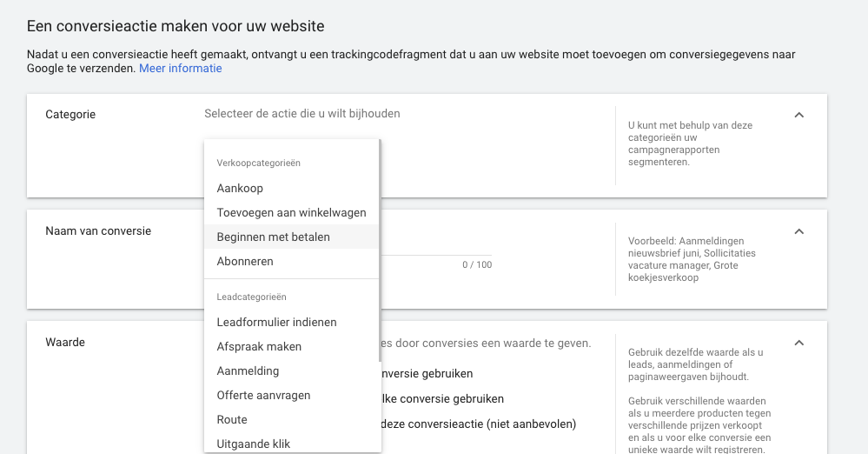Choose Toevoegen aan winkelwagen option
The height and width of the screenshot is (454, 868).
(x=291, y=212)
